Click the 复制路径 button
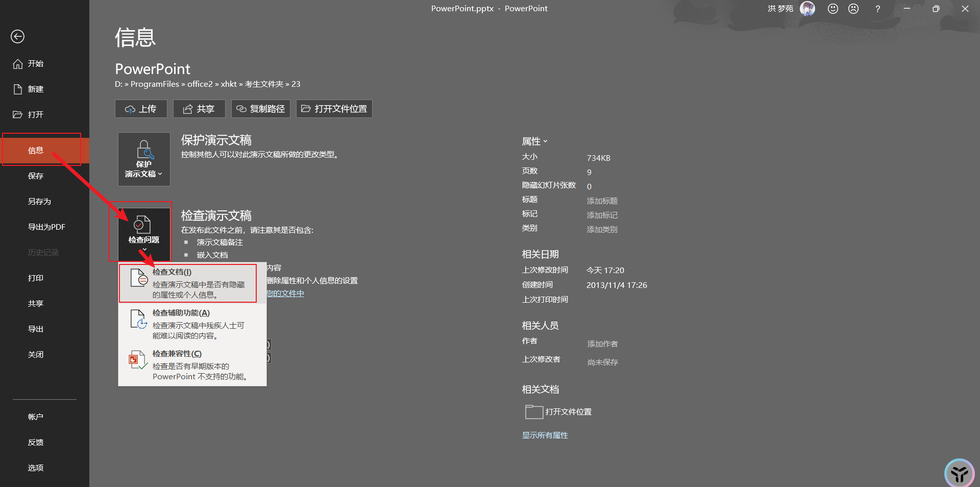The width and height of the screenshot is (980, 487). [x=261, y=109]
